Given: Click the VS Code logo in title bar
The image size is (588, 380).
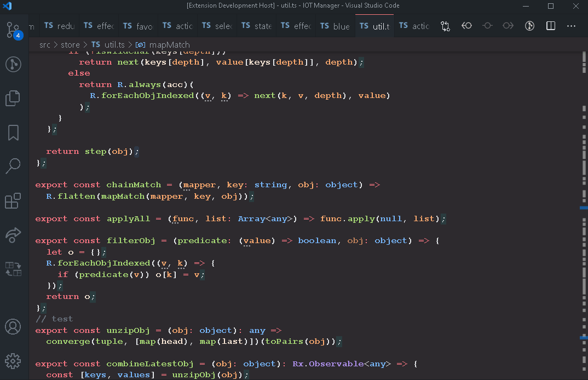Looking at the screenshot, I should [7, 6].
